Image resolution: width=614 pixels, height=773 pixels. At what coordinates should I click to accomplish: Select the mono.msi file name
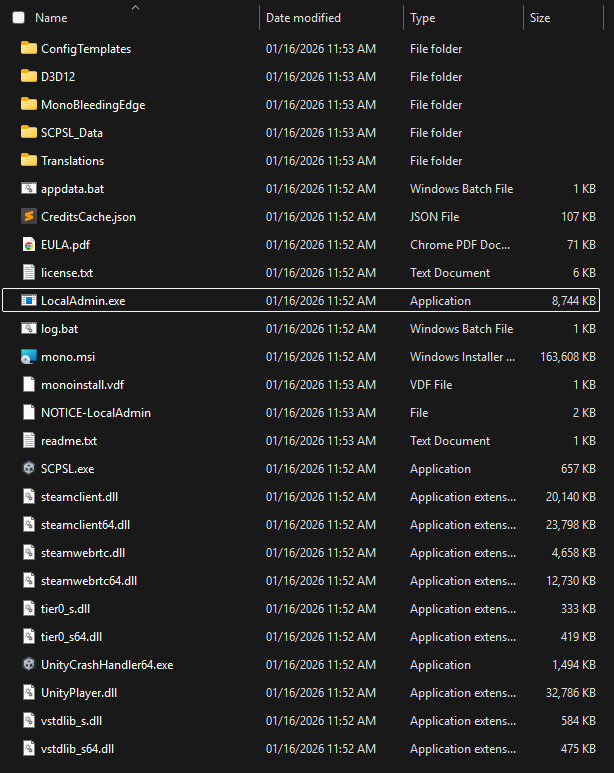pos(68,356)
